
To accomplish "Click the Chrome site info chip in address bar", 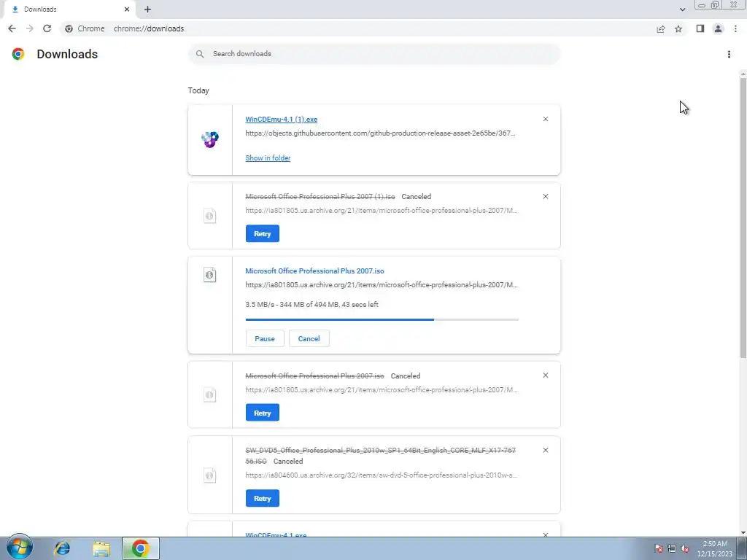I will click(x=85, y=28).
